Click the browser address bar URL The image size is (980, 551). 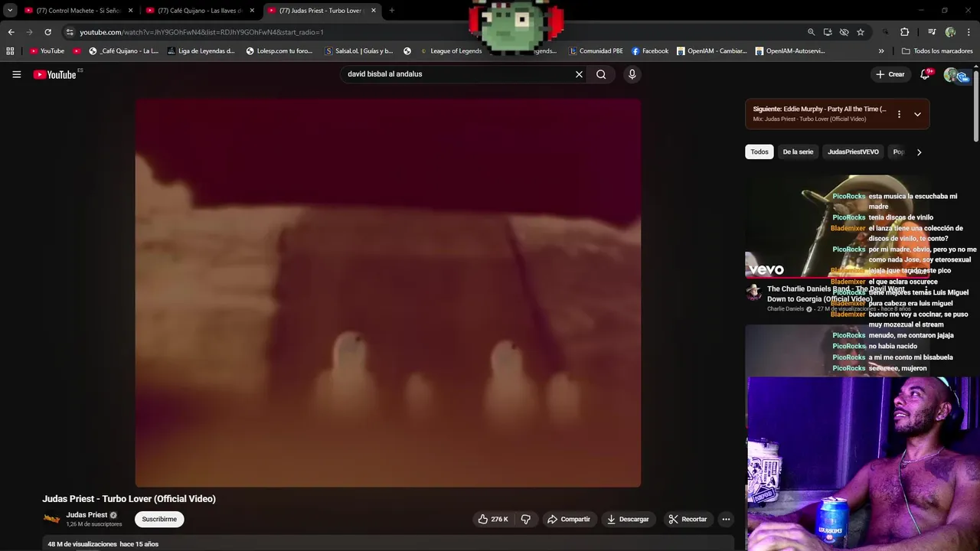click(201, 32)
